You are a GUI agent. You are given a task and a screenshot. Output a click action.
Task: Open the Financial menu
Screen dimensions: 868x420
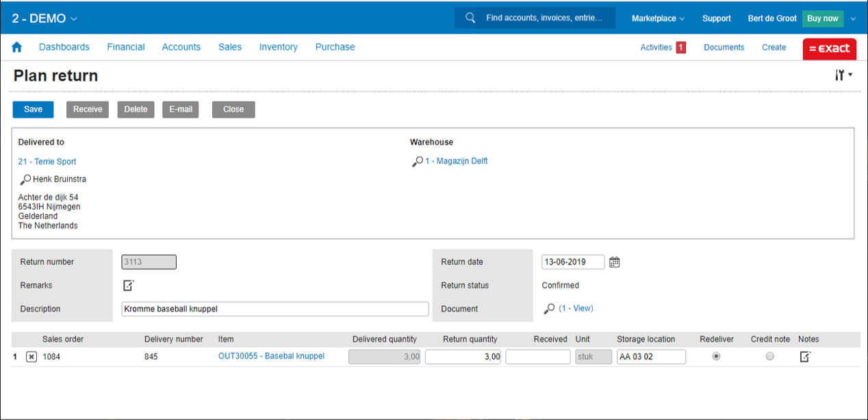pos(126,47)
